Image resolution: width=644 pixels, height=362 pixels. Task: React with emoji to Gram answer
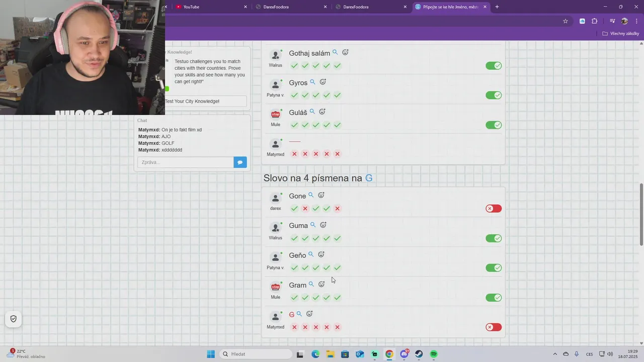[x=321, y=284]
